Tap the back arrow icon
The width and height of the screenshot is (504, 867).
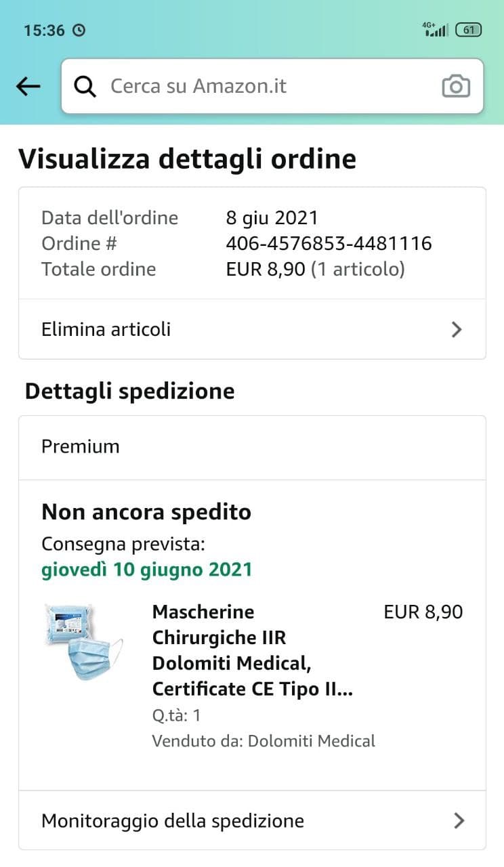(x=28, y=86)
